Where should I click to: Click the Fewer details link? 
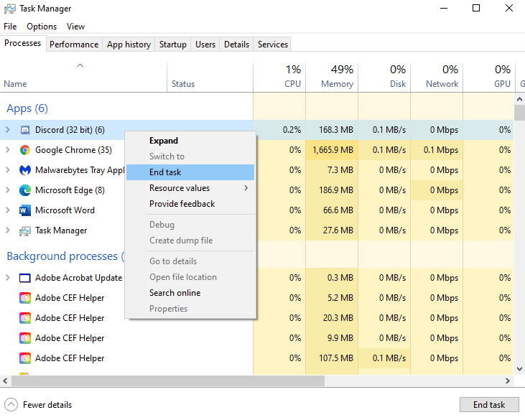tap(47, 405)
